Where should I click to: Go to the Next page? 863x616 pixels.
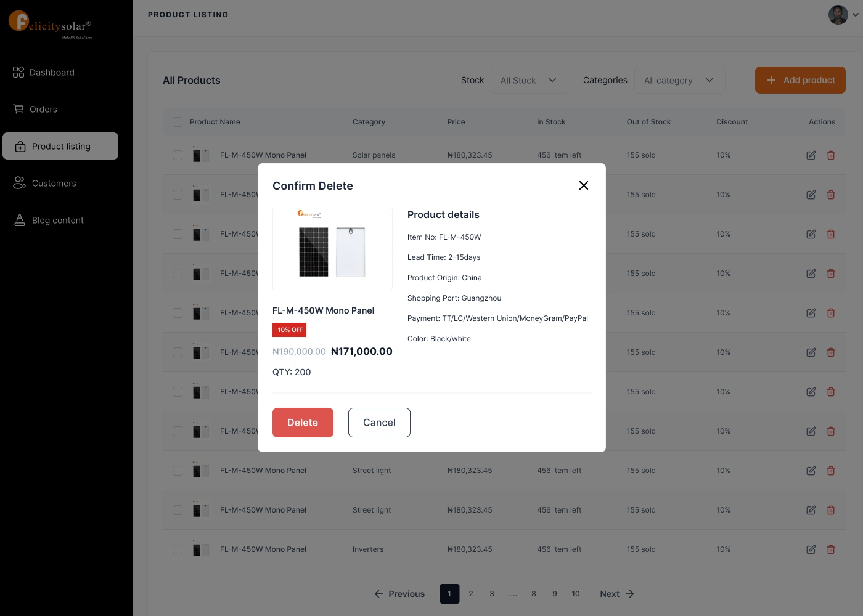pos(617,594)
